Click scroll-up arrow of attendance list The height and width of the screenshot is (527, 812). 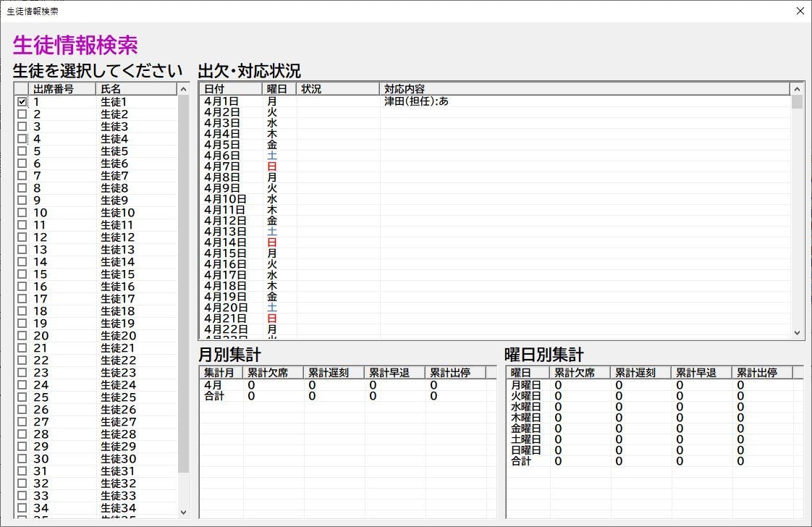[x=797, y=90]
